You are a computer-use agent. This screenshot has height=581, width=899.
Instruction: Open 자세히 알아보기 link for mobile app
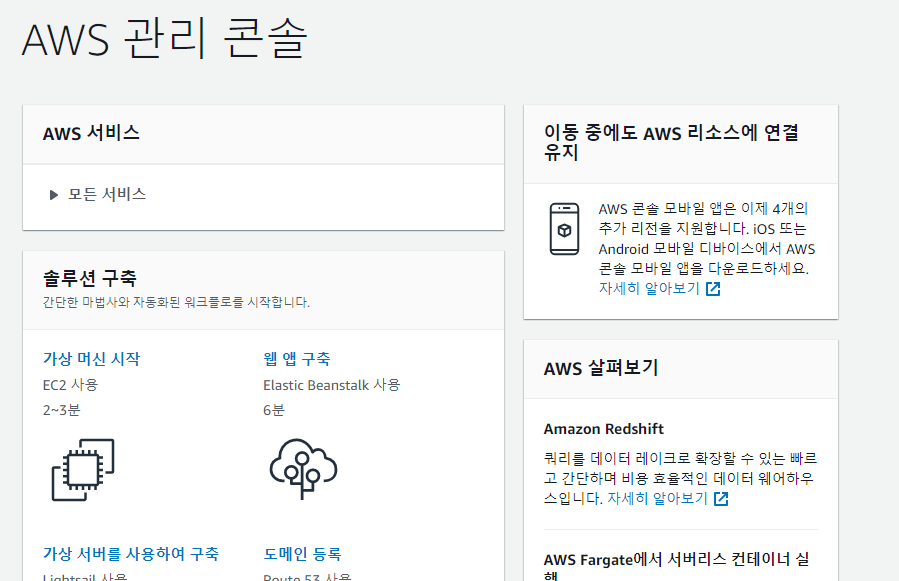649,288
